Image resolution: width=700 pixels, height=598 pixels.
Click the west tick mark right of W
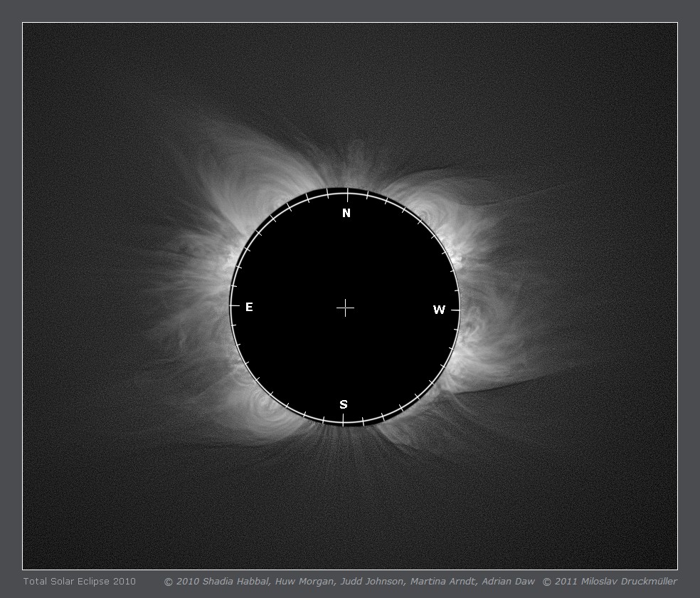tap(455, 310)
